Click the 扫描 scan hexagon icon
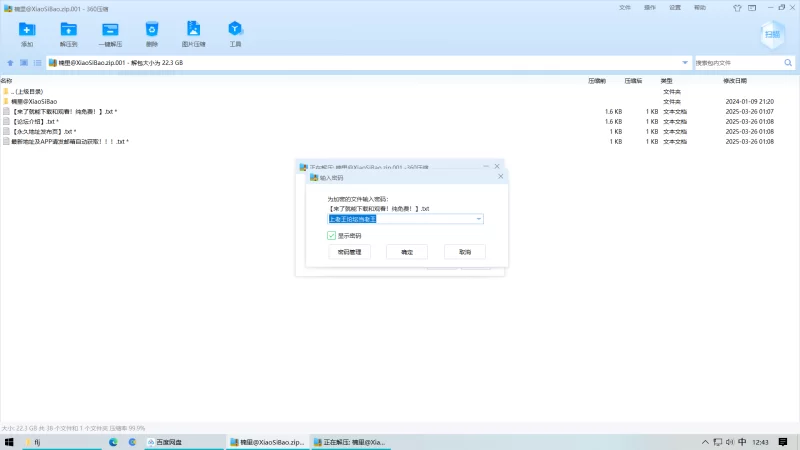The width and height of the screenshot is (800, 450). click(x=772, y=35)
